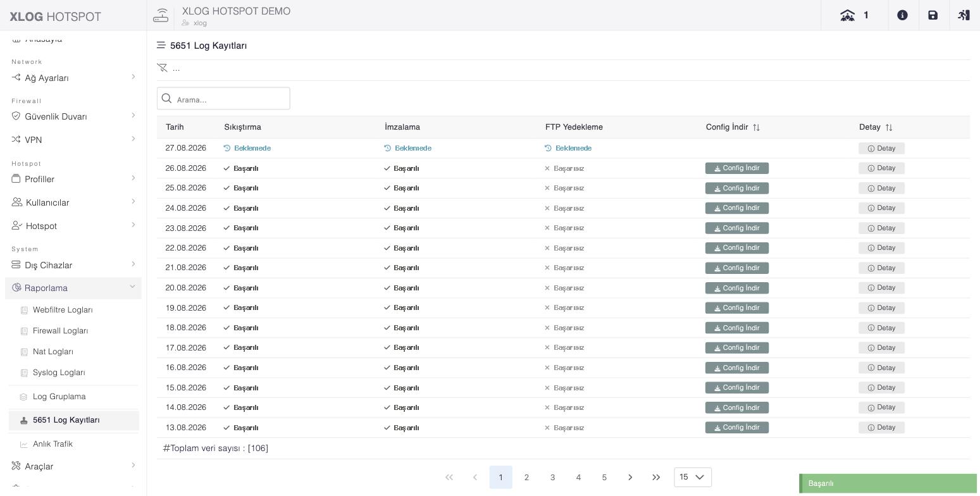Image resolution: width=980 pixels, height=496 pixels.
Task: Click the Raporlama pie chart icon
Action: [x=16, y=288]
